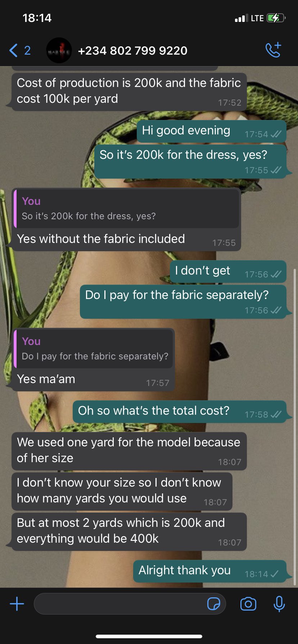Start a call with the phone plus icon
This screenshot has height=644, width=298.
(x=273, y=50)
